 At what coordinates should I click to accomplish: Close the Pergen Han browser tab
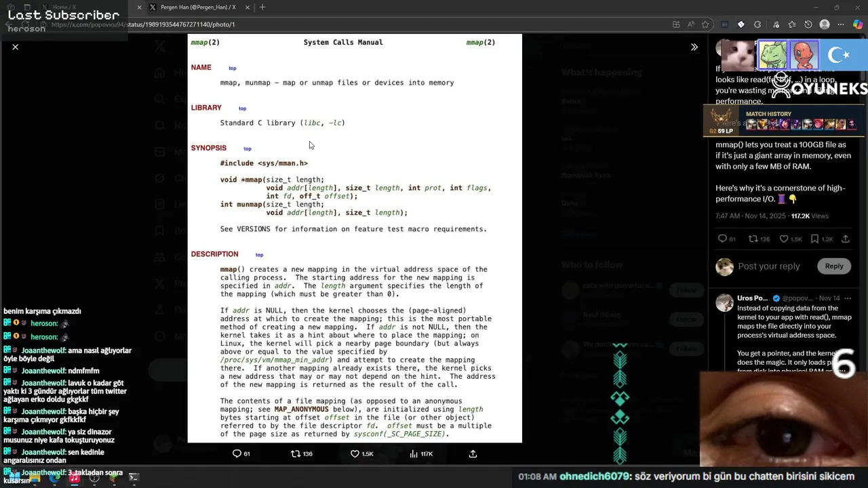[x=247, y=7]
